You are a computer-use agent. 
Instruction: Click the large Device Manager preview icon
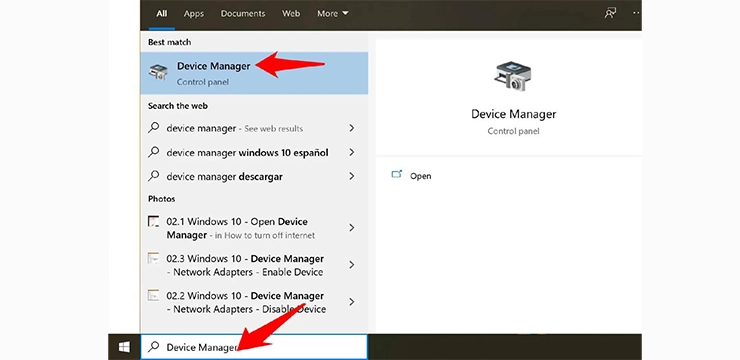coord(513,75)
